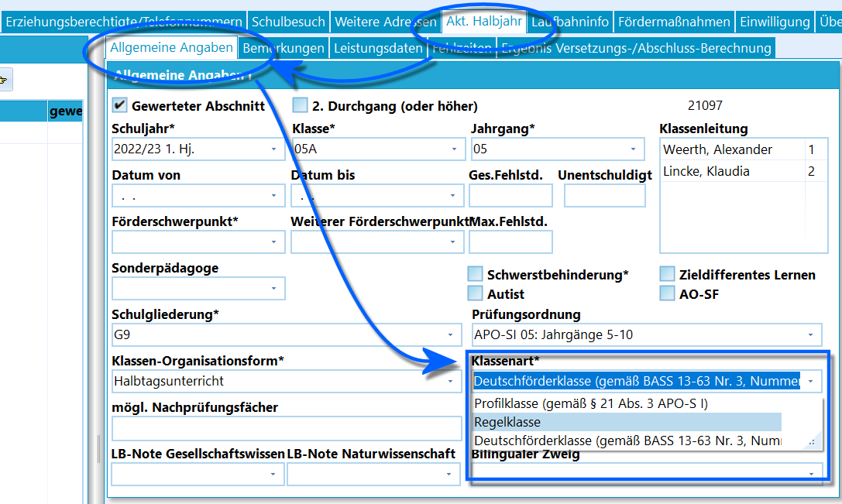This screenshot has height=504, width=842.
Task: Click the ID number 21097
Action: pyautogui.click(x=705, y=105)
